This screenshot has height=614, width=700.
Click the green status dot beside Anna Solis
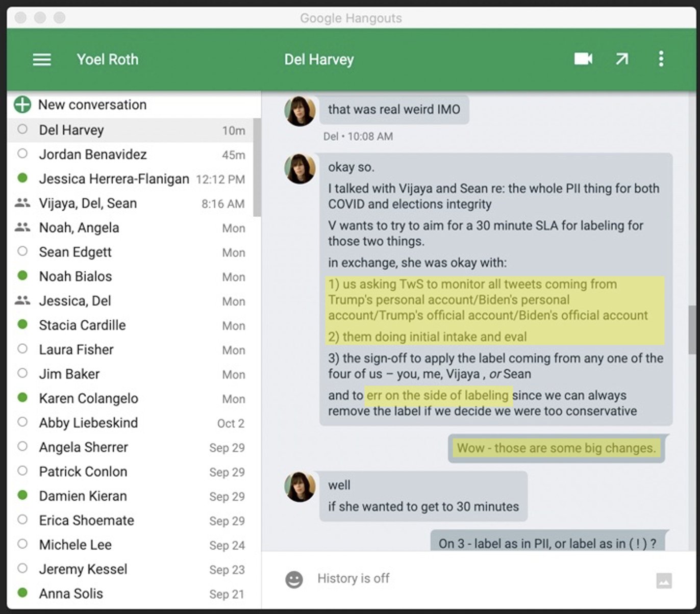tap(22, 593)
